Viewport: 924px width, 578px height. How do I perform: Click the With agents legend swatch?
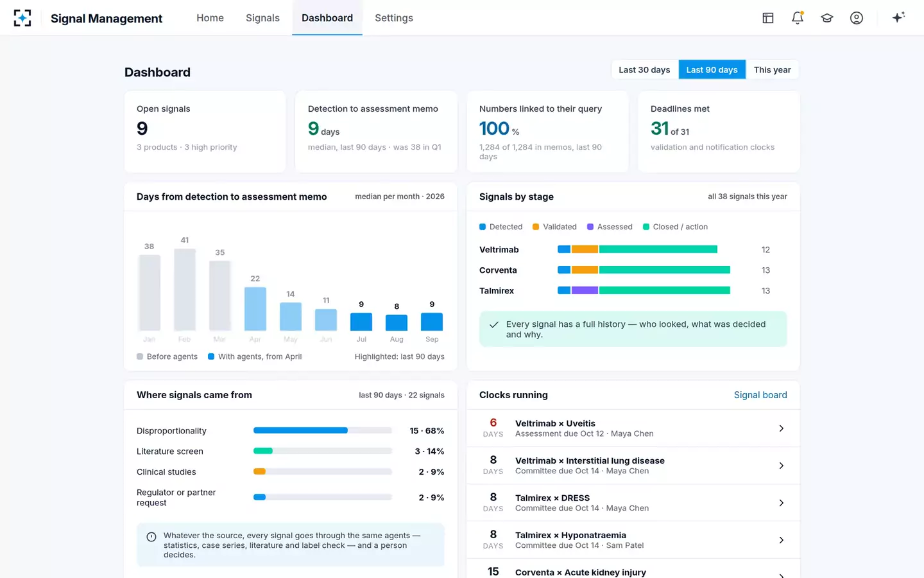pyautogui.click(x=211, y=356)
